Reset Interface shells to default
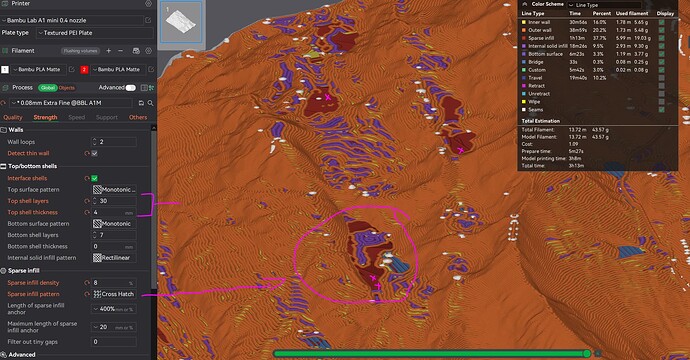Image resolution: width=690 pixels, height=360 pixels. pyautogui.click(x=87, y=178)
